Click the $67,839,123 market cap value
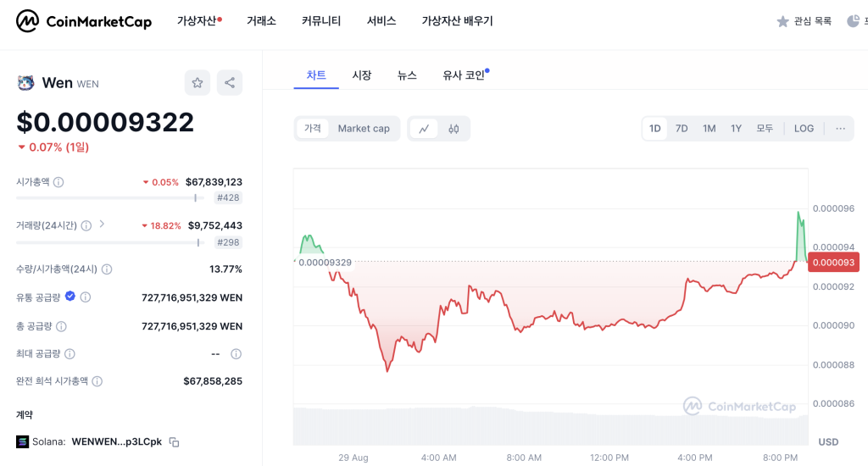 [x=214, y=182]
